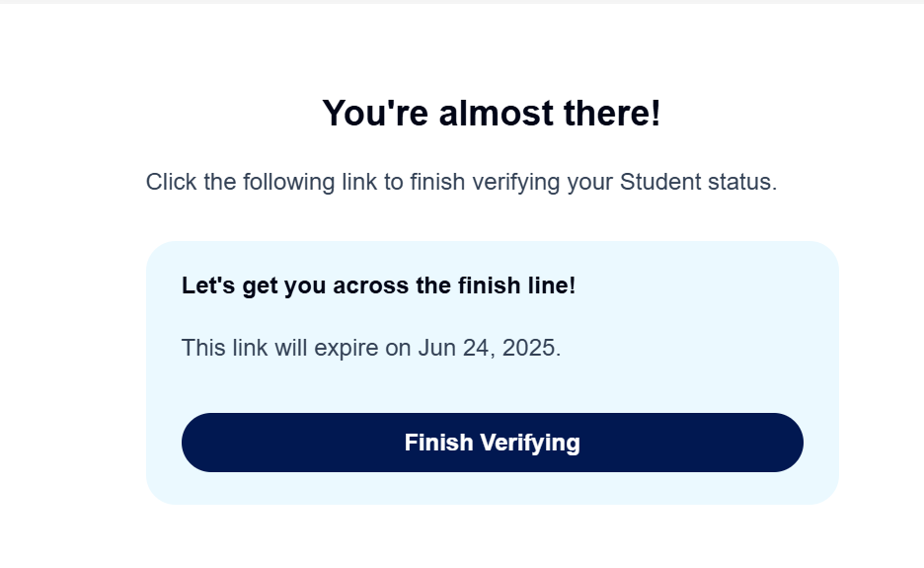The image size is (924, 568).
Task: Click the word "there!" in the heading
Action: (x=615, y=114)
